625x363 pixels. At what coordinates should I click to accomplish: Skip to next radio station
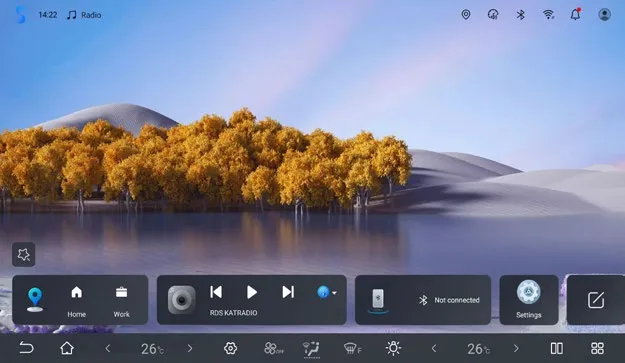coord(288,292)
